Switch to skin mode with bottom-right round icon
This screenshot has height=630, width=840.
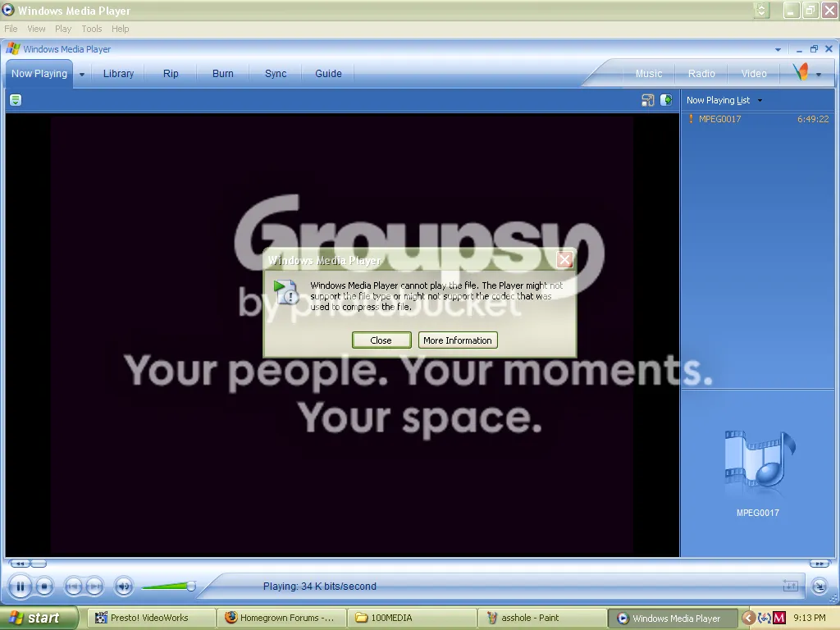point(819,587)
